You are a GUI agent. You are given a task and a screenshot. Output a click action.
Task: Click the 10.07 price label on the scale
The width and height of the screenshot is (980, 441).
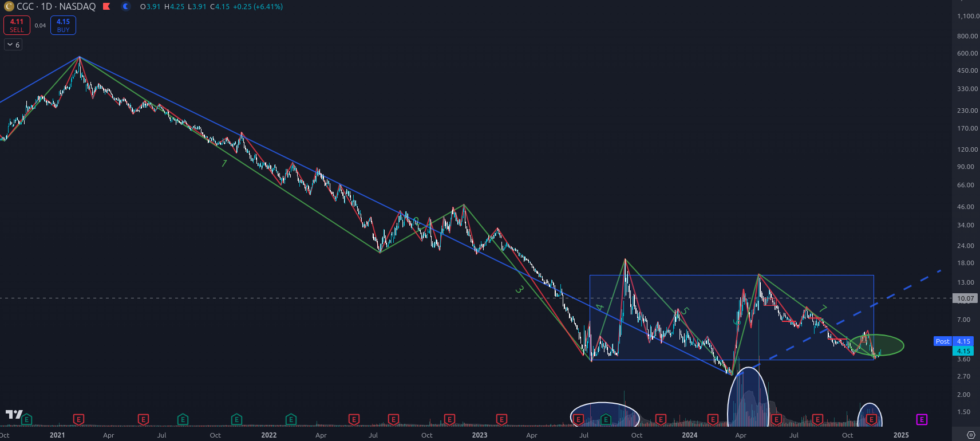(965, 298)
